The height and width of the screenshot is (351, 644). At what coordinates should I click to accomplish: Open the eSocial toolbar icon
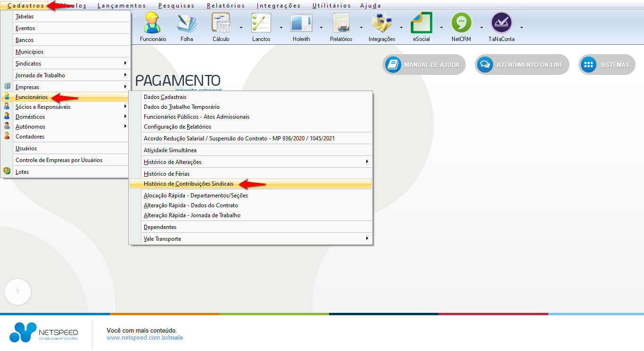[x=421, y=26]
